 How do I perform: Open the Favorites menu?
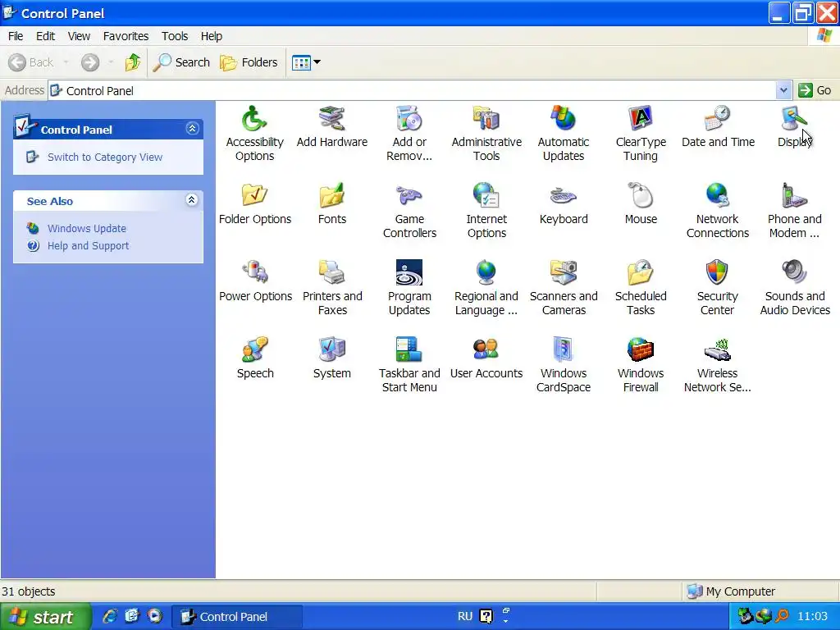click(x=126, y=36)
